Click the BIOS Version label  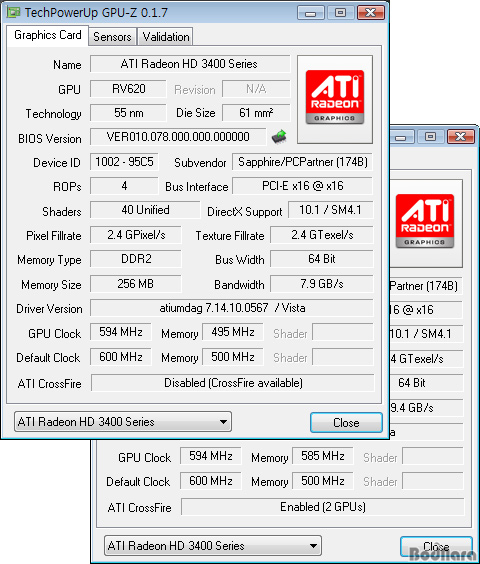50,138
